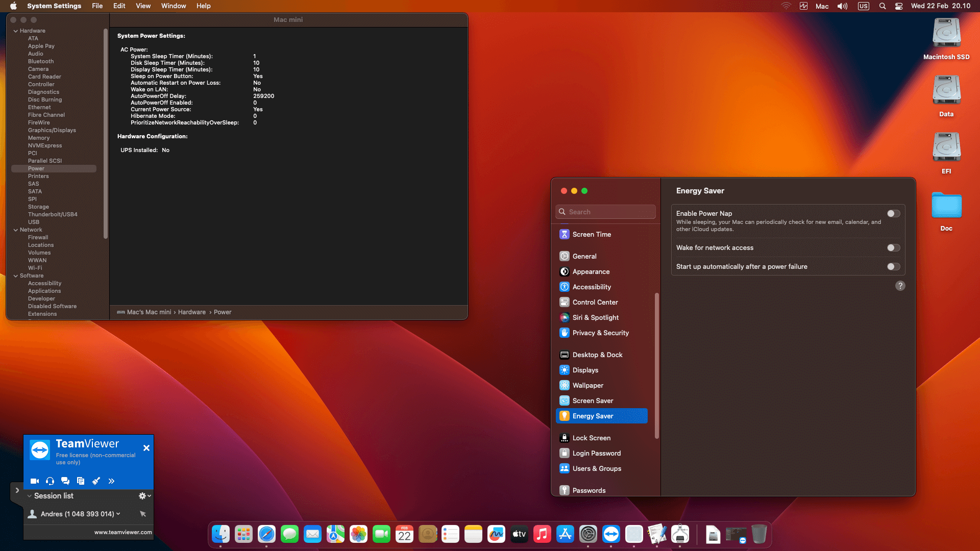Open App Store from the Dock
This screenshot has width=980, height=551.
565,534
